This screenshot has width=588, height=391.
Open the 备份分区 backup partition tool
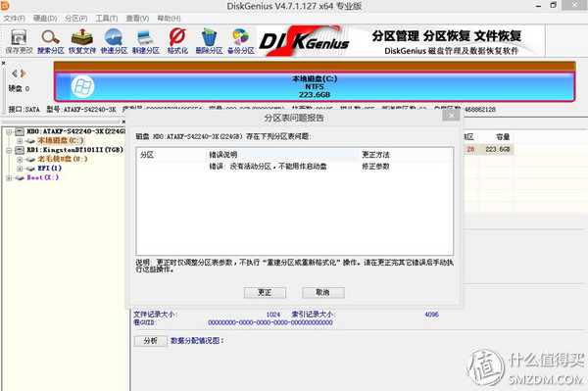pyautogui.click(x=241, y=41)
